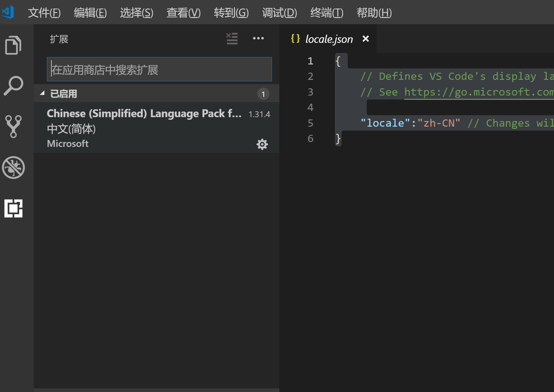
Task: Click line number 1 in gutter
Action: [x=310, y=61]
